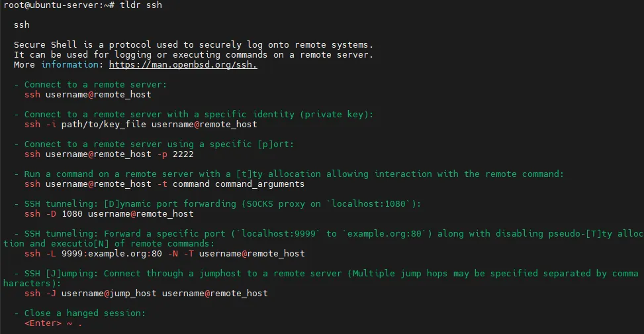Click the 'command command_arguments' text
This screenshot has height=334, width=644.
[241, 184]
